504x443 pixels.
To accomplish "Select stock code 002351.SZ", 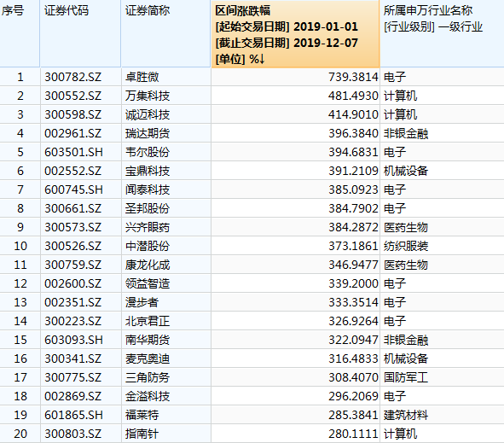I will coord(72,302).
